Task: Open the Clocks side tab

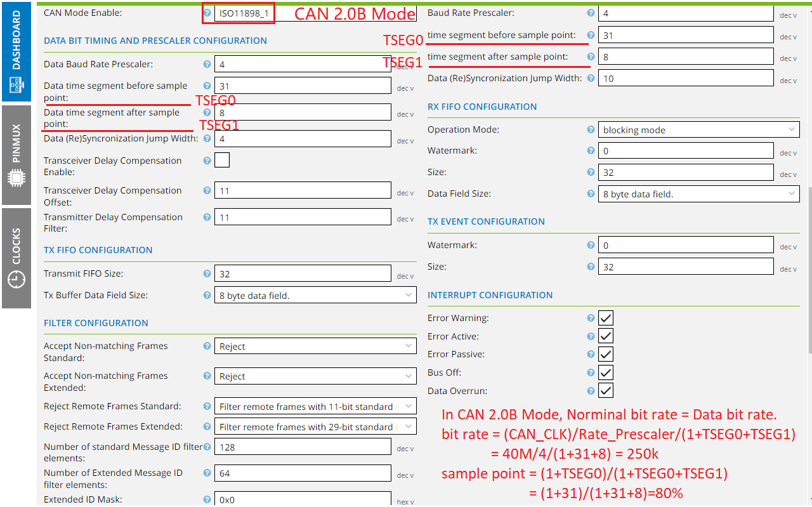Action: [x=16, y=258]
